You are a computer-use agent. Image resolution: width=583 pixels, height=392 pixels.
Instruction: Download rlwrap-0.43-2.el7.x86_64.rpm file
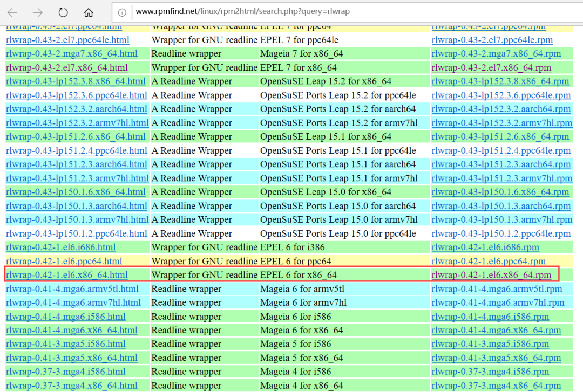coord(491,67)
